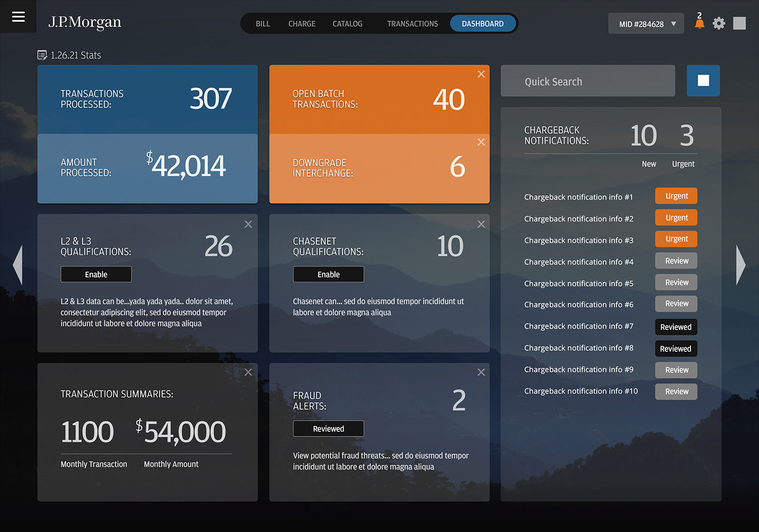This screenshot has width=759, height=532.
Task: Click the right navigation arrow
Action: [x=741, y=265]
